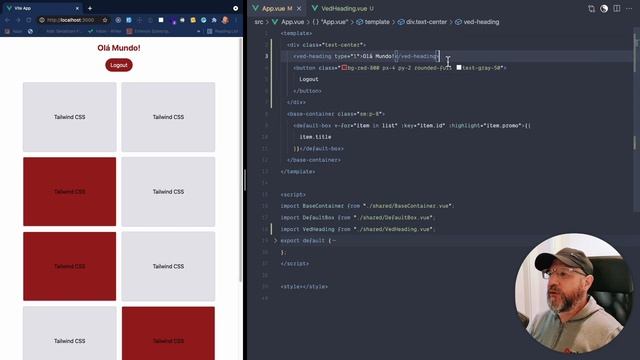Viewport: 640px width, 360px height.
Task: Click the import BaseContainer line in code
Action: pos(367,206)
